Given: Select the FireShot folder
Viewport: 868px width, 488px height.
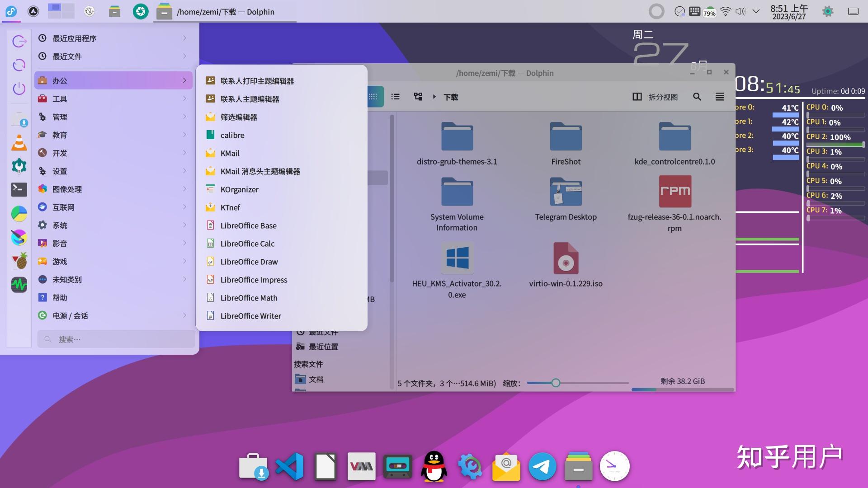Looking at the screenshot, I should (x=566, y=144).
